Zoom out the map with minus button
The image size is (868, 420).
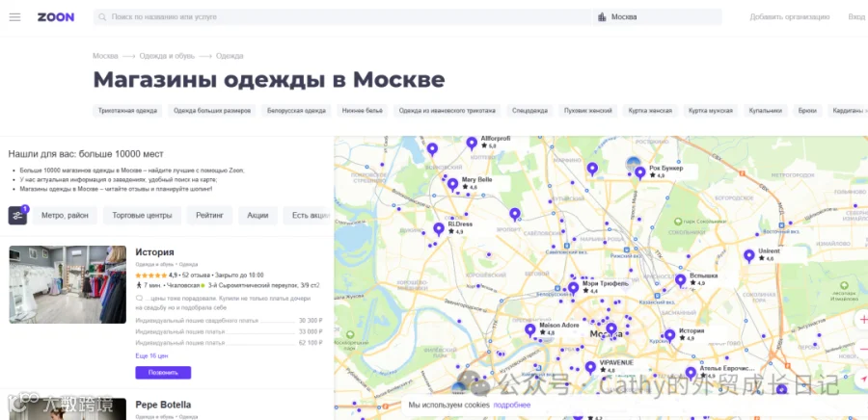(x=862, y=350)
